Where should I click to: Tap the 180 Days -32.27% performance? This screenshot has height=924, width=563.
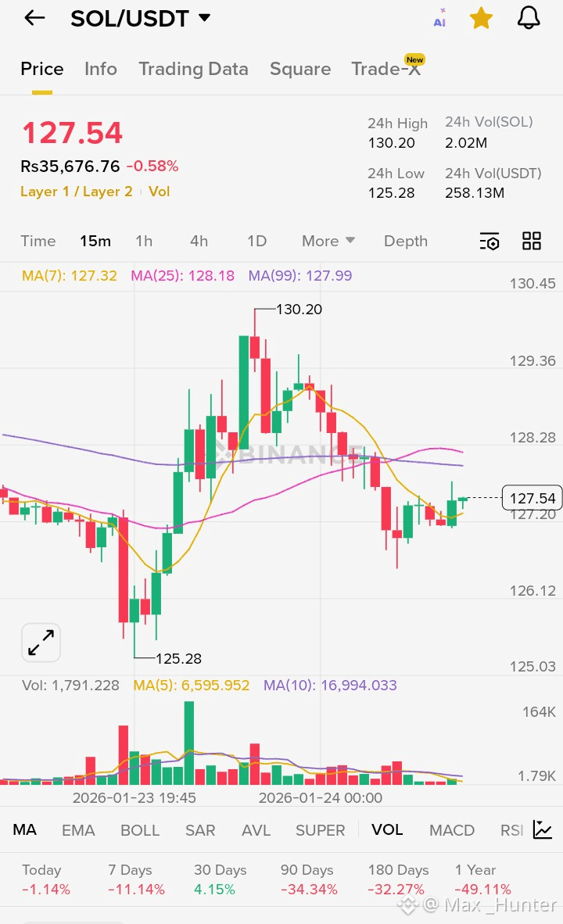(x=399, y=879)
